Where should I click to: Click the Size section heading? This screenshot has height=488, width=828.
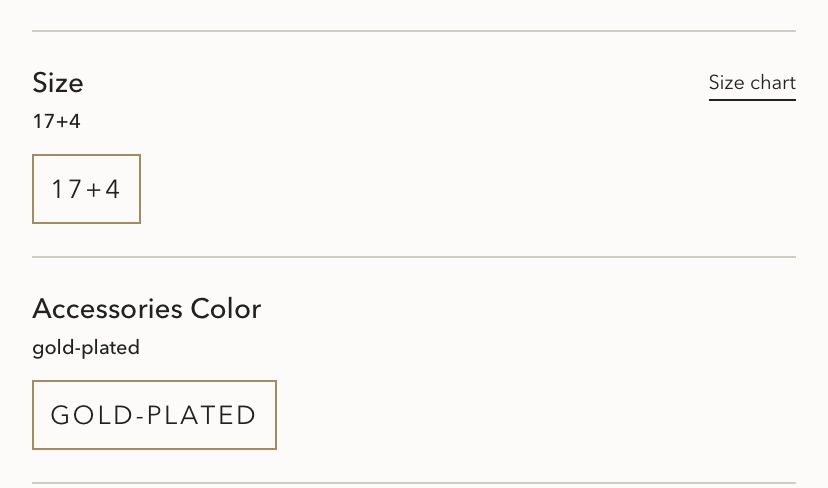pos(58,82)
